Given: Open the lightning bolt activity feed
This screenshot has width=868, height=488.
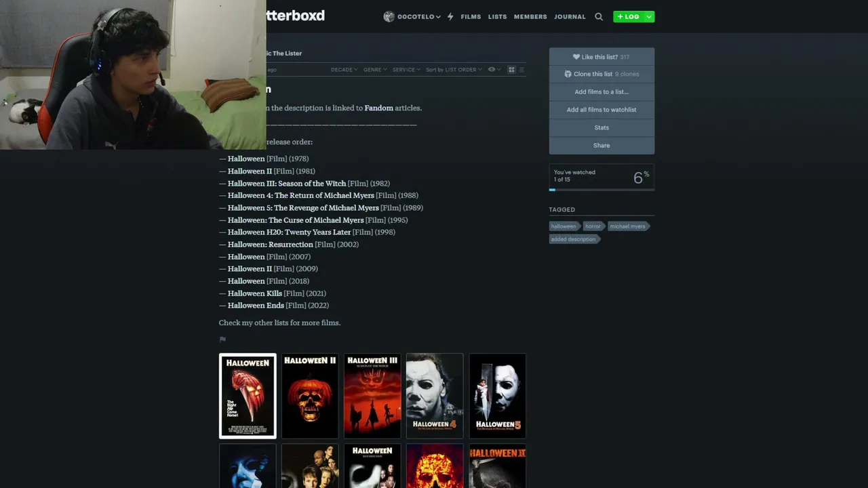Looking at the screenshot, I should [x=450, y=16].
